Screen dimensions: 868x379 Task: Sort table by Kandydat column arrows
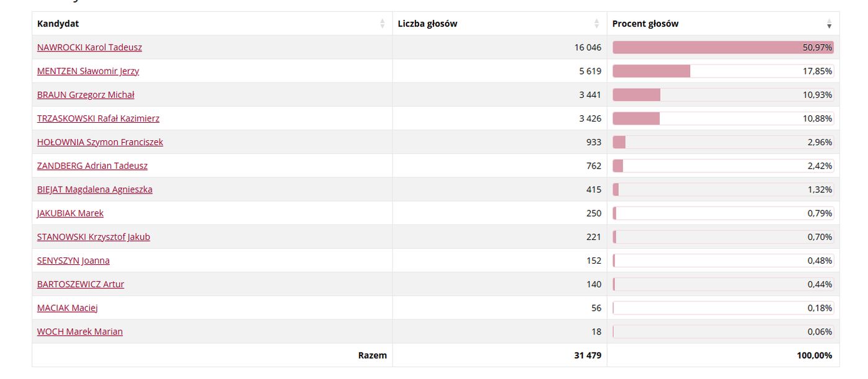point(382,24)
